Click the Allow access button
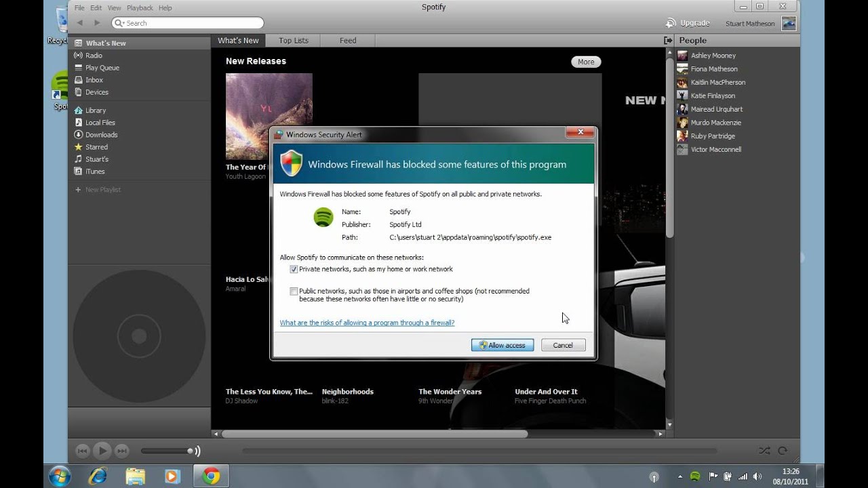Screen dimensions: 868x488 (x=502, y=345)
